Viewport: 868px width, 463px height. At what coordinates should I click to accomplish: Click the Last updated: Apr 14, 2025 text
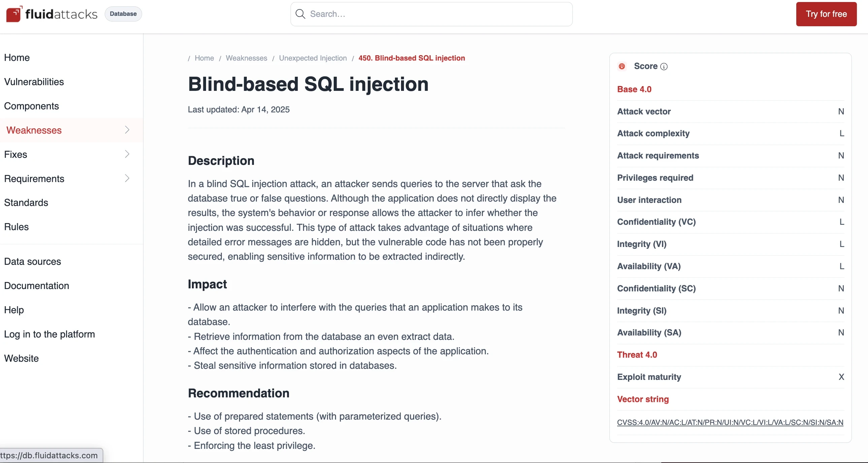[x=239, y=110]
